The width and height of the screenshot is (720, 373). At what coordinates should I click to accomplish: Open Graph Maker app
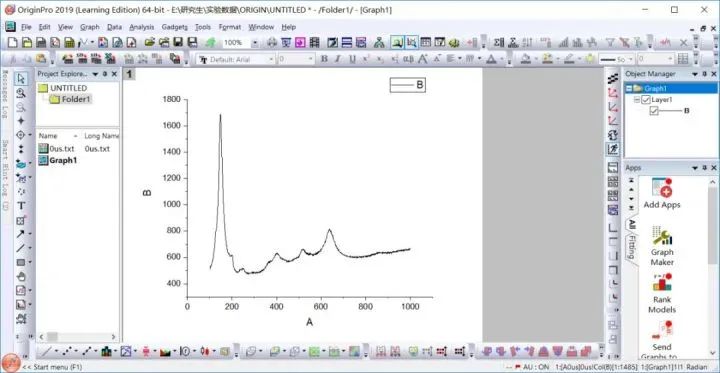[x=662, y=246]
